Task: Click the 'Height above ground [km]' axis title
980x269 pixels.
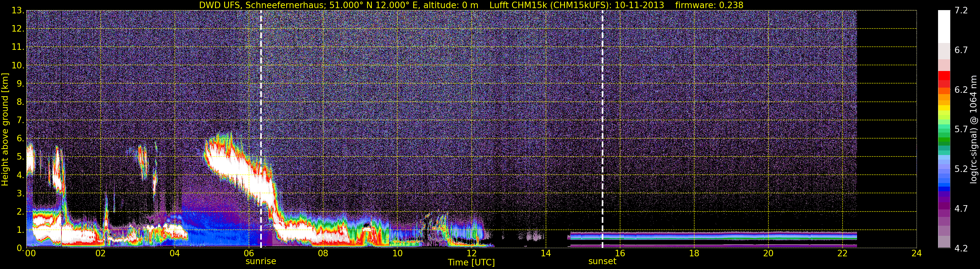Action: (5, 130)
